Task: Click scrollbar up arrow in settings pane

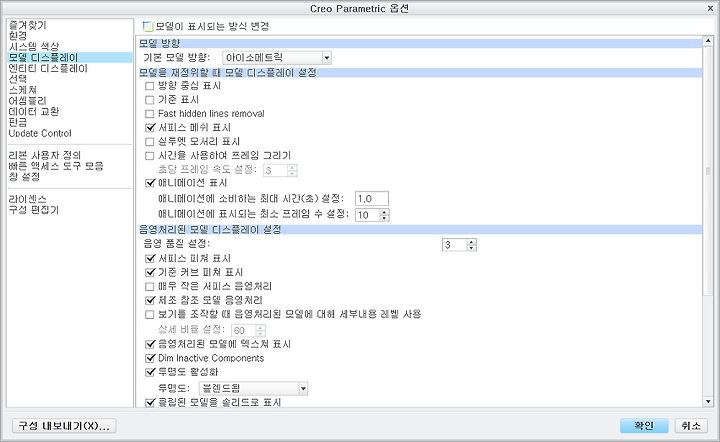Action: pos(708,41)
